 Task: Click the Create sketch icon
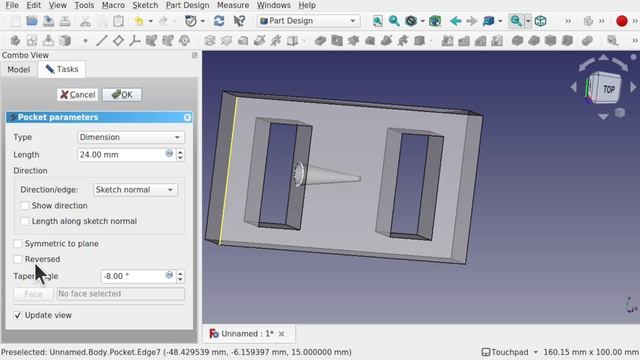(x=32, y=40)
